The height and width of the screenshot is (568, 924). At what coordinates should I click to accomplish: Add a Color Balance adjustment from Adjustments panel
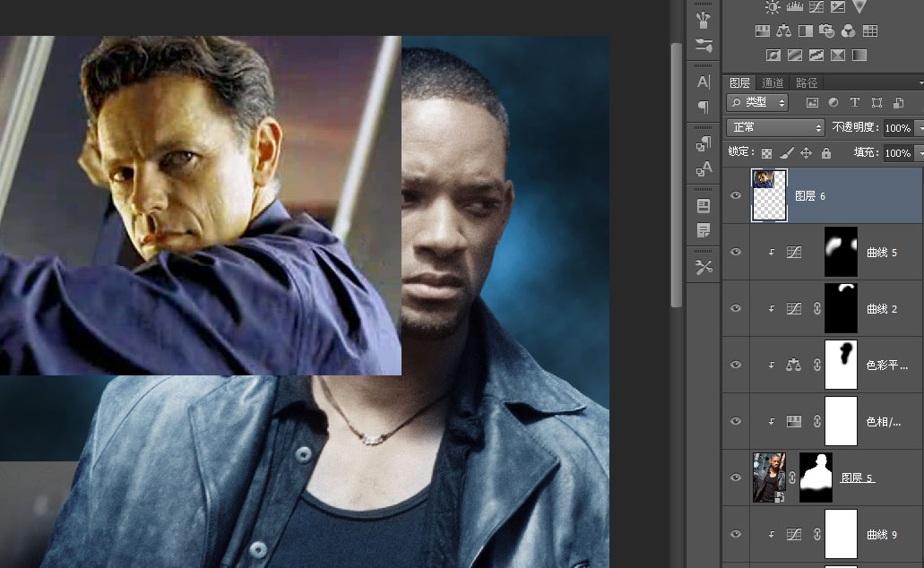(784, 30)
